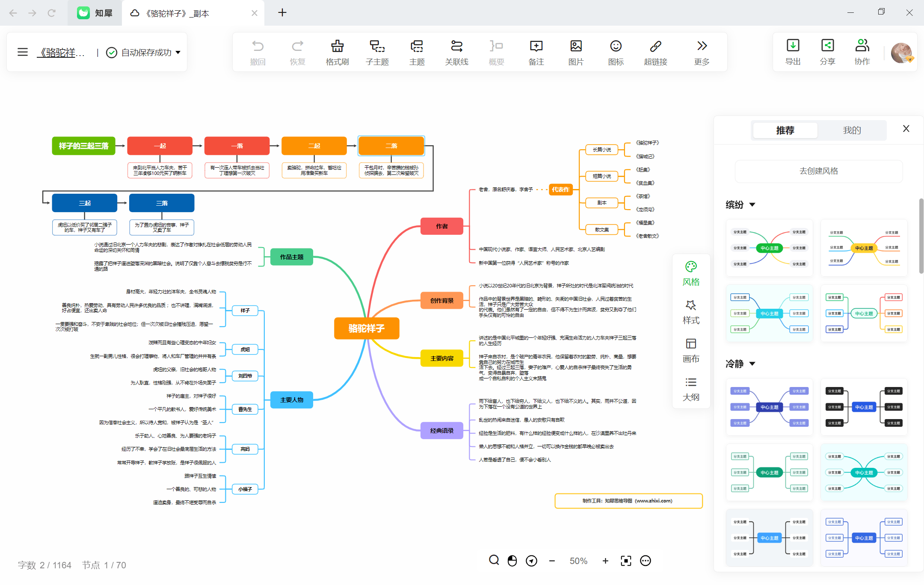Add a subtopic with 子主题 icon
Image resolution: width=924 pixels, height=585 pixels.
coord(377,52)
